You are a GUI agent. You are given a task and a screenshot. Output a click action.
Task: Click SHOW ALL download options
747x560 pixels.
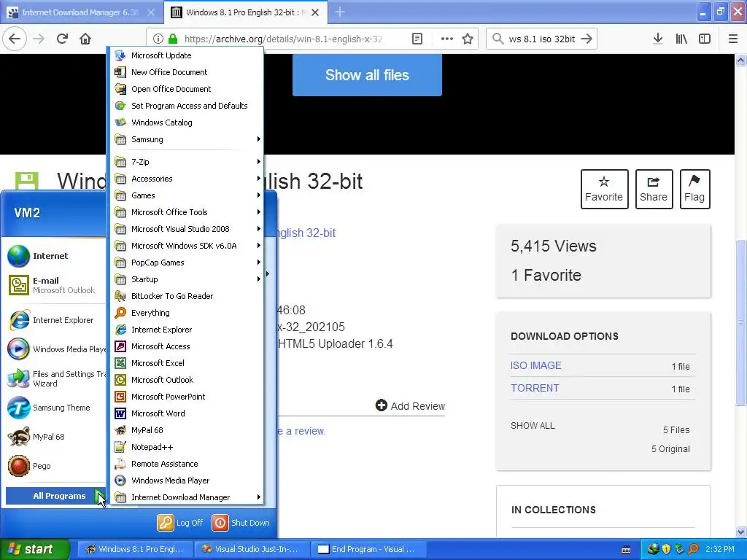click(533, 426)
